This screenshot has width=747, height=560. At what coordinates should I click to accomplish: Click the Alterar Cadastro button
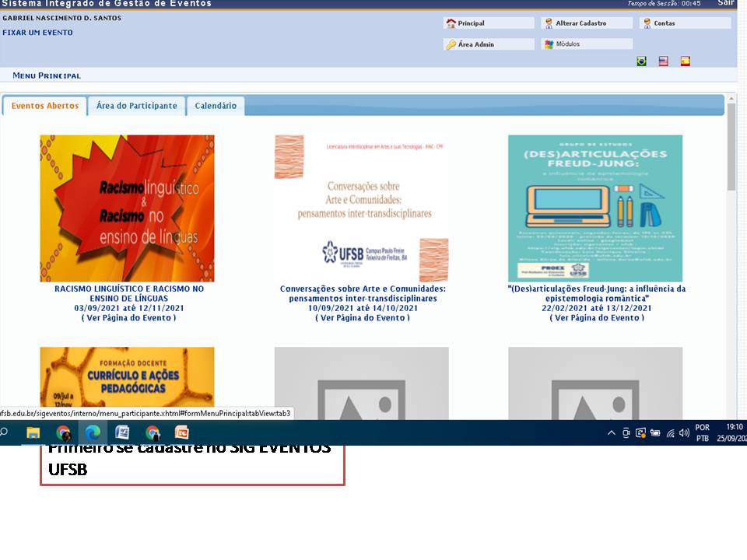click(587, 23)
